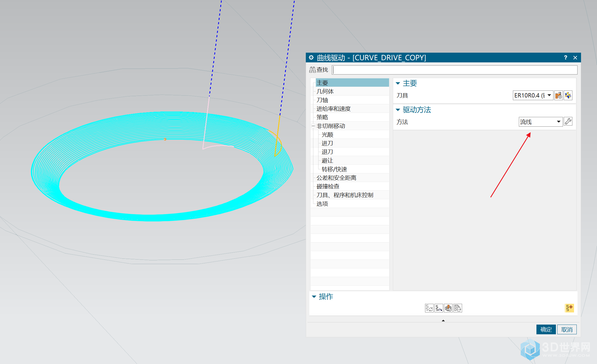Collapse the 非切削移动 tree node
Image resolution: width=597 pixels, height=364 pixels.
(313, 126)
